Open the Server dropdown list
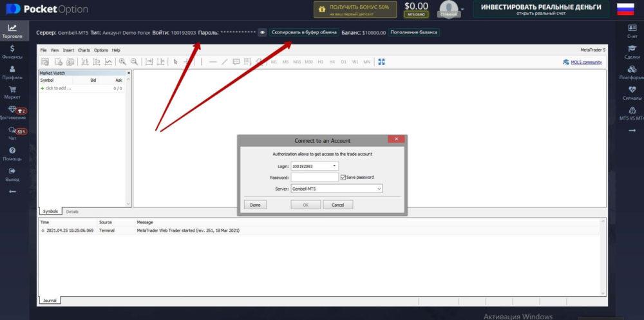 pyautogui.click(x=379, y=189)
